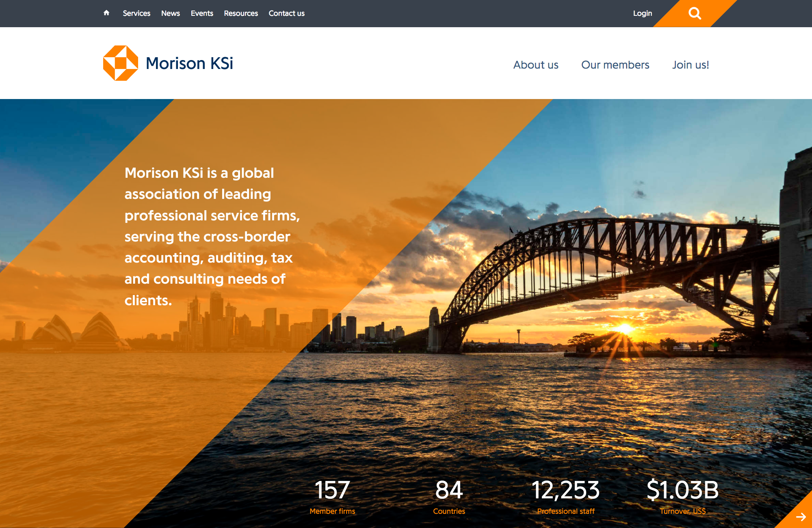Screen dimensions: 812x528
Task: Click the orange next arrow in the corner
Action: [801, 517]
